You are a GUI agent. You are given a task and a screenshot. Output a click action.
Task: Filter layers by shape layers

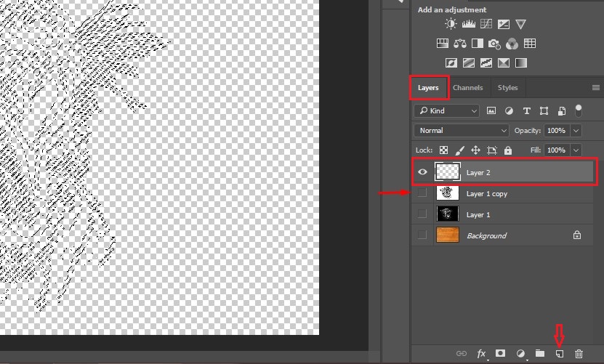coord(544,111)
